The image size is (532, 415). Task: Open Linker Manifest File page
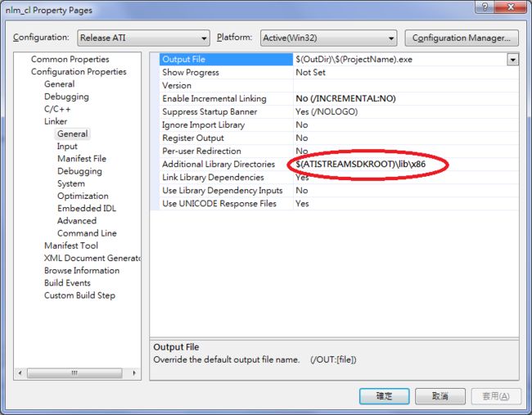[82, 159]
